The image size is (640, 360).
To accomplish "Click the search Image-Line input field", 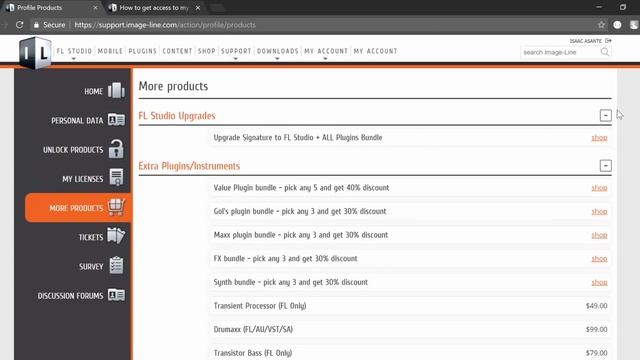I will point(560,52).
